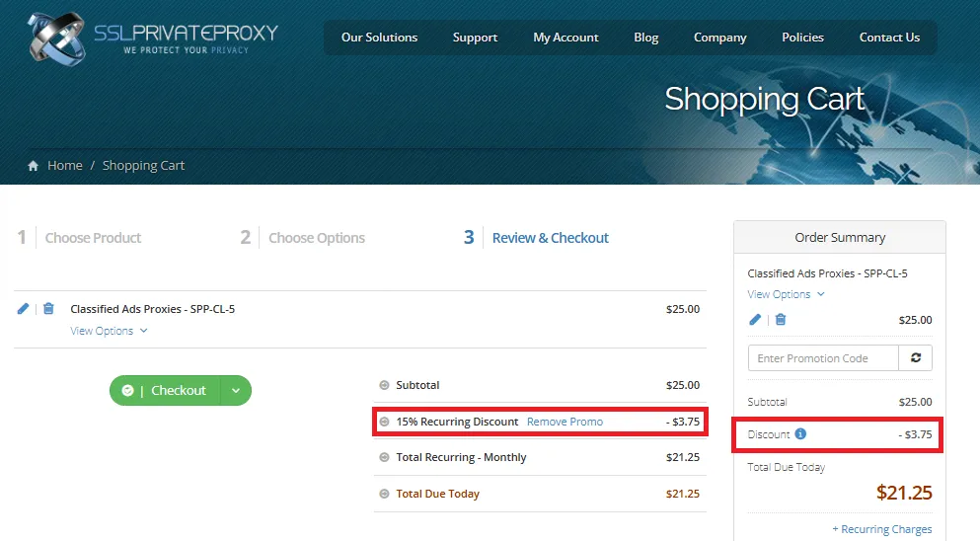Click the $21.25 Total Due Today amount in Order Summary
980x541 pixels.
tap(904, 493)
